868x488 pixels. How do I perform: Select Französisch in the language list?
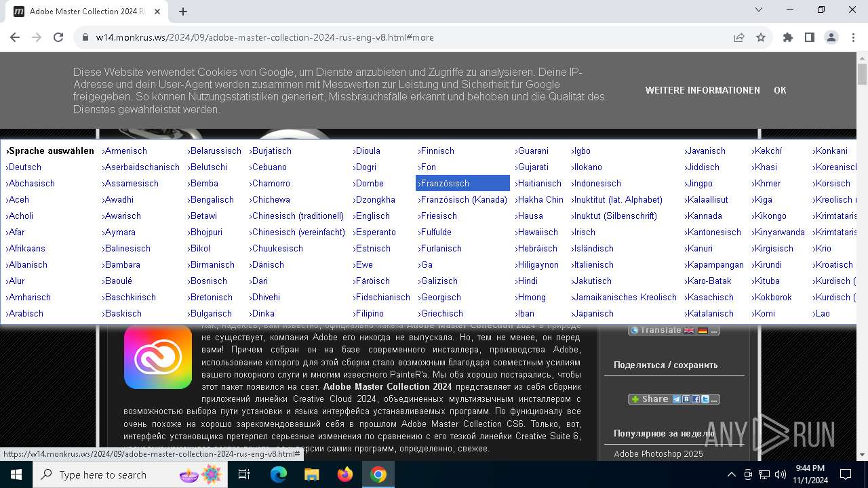[462, 183]
